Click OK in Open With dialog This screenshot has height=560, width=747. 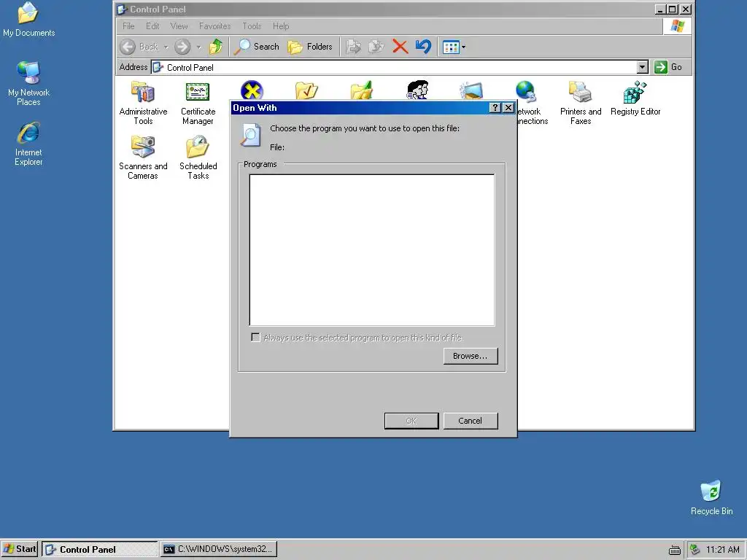pyautogui.click(x=411, y=421)
